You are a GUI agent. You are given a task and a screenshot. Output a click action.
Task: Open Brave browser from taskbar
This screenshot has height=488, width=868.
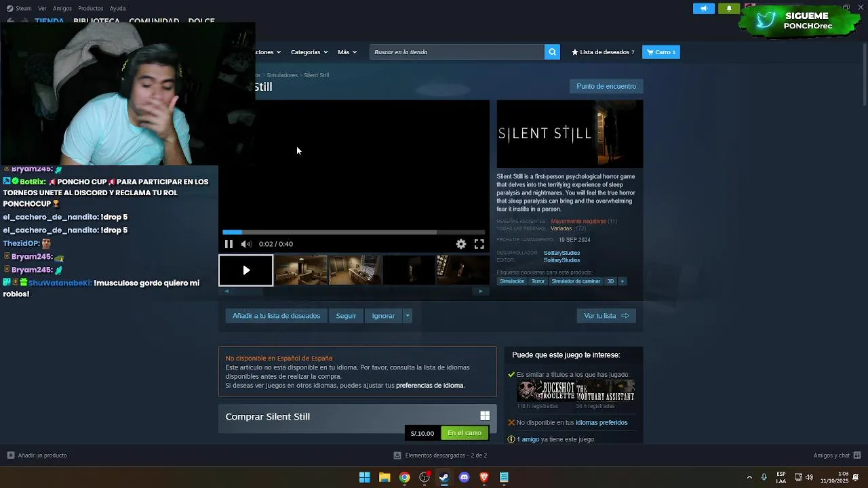pos(484,477)
